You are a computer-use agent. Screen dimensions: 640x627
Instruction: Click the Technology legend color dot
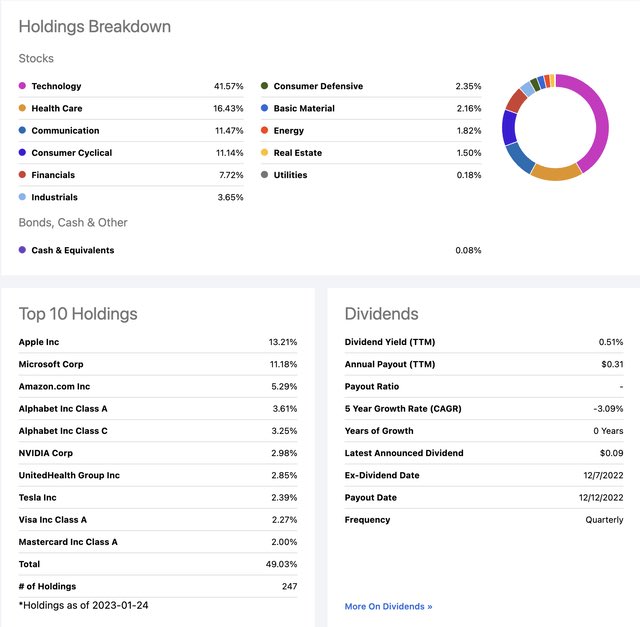tap(22, 86)
